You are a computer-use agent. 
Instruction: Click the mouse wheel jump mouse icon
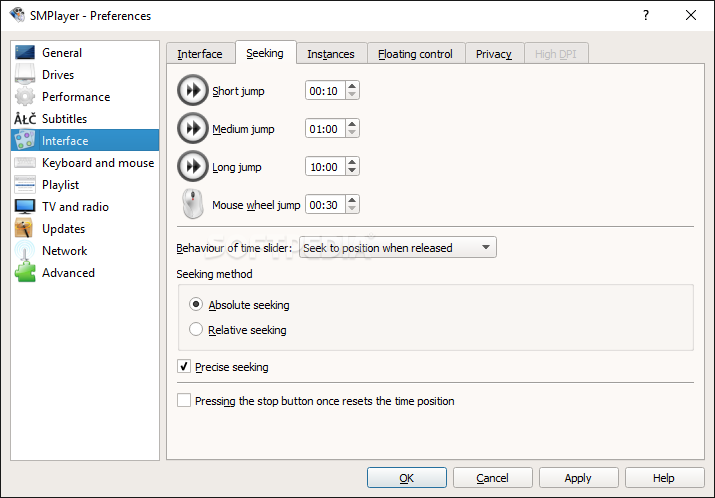[193, 204]
